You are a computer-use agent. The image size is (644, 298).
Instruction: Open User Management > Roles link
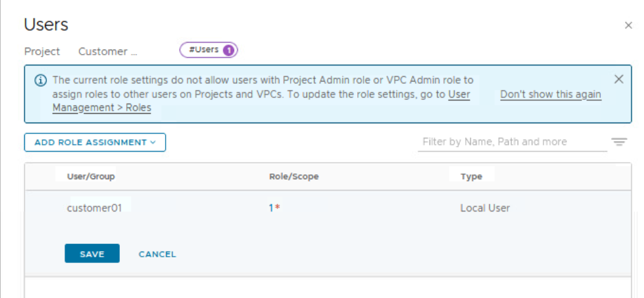pyautogui.click(x=102, y=107)
